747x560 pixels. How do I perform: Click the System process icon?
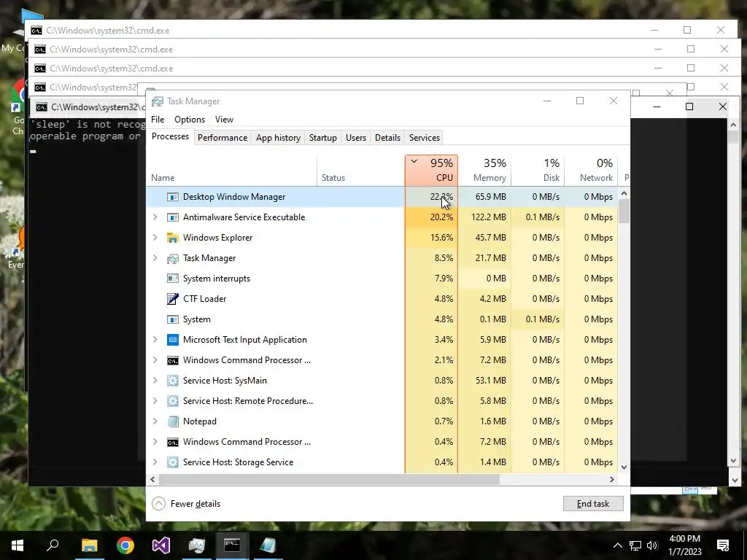pyautogui.click(x=172, y=319)
